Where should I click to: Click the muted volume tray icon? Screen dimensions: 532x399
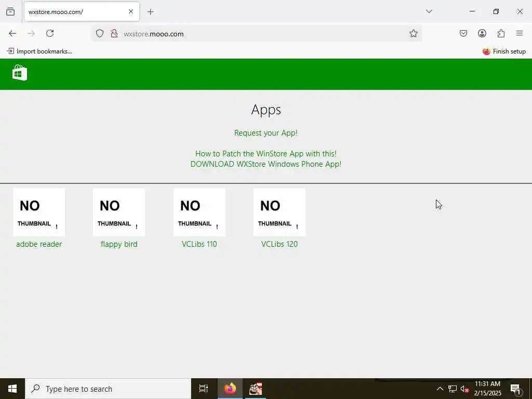tap(464, 389)
